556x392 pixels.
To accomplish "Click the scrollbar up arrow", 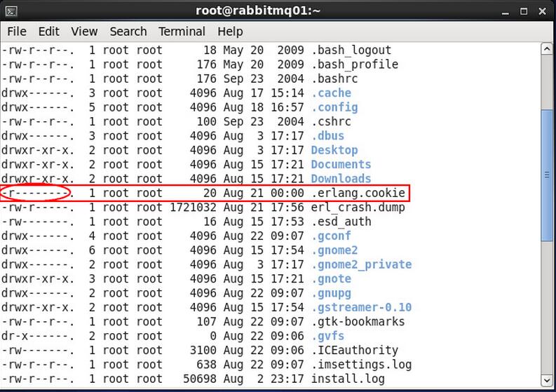I will click(548, 48).
